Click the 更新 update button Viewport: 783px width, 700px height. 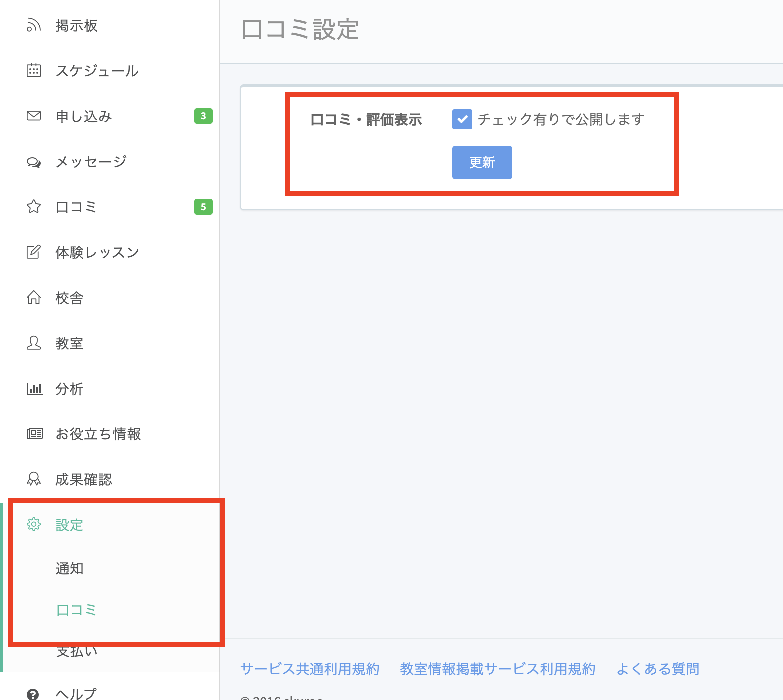[x=482, y=162]
